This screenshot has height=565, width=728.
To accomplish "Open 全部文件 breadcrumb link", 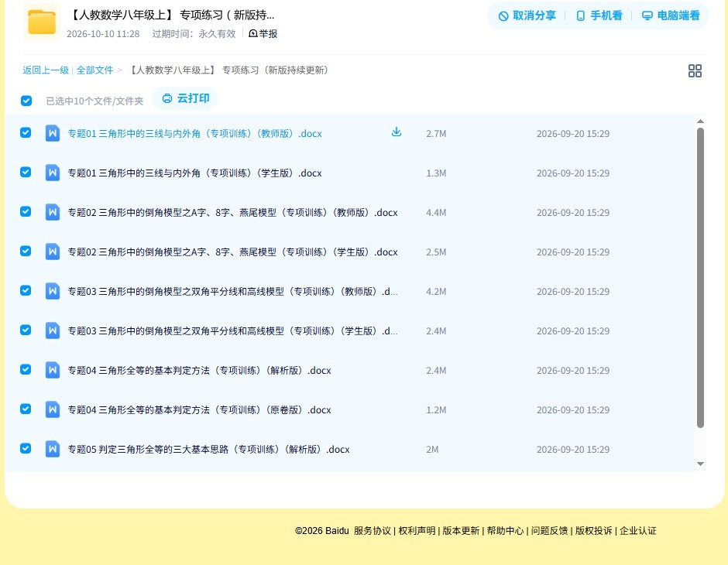I will pos(94,70).
